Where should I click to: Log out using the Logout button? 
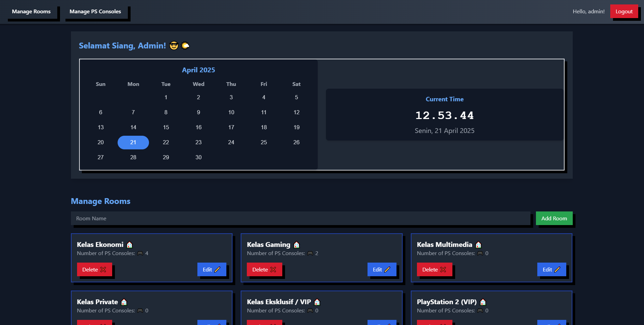coord(624,12)
